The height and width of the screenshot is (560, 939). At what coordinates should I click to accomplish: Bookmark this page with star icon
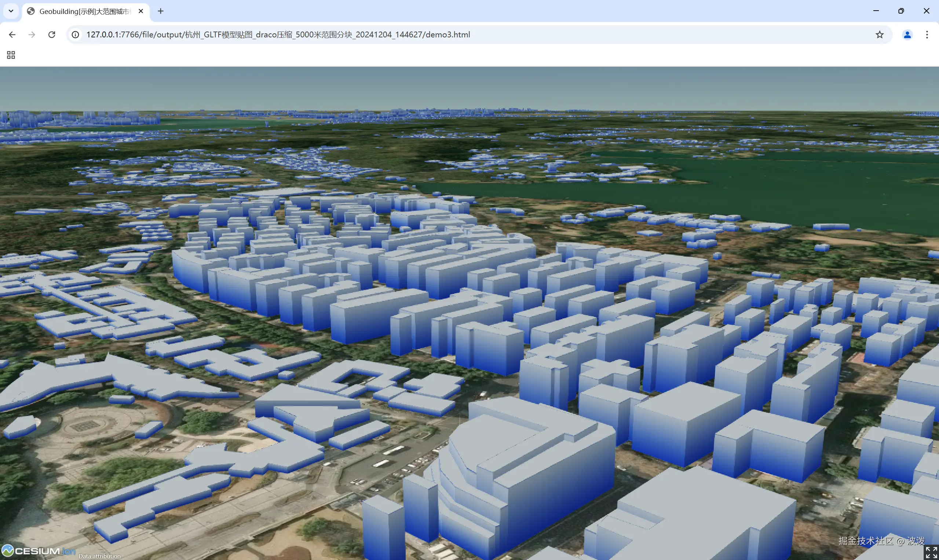879,35
